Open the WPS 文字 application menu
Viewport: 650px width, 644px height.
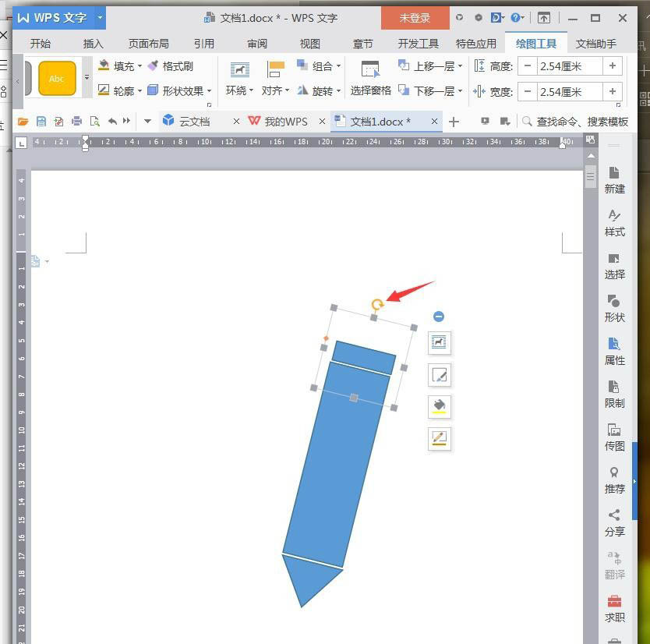(x=59, y=18)
